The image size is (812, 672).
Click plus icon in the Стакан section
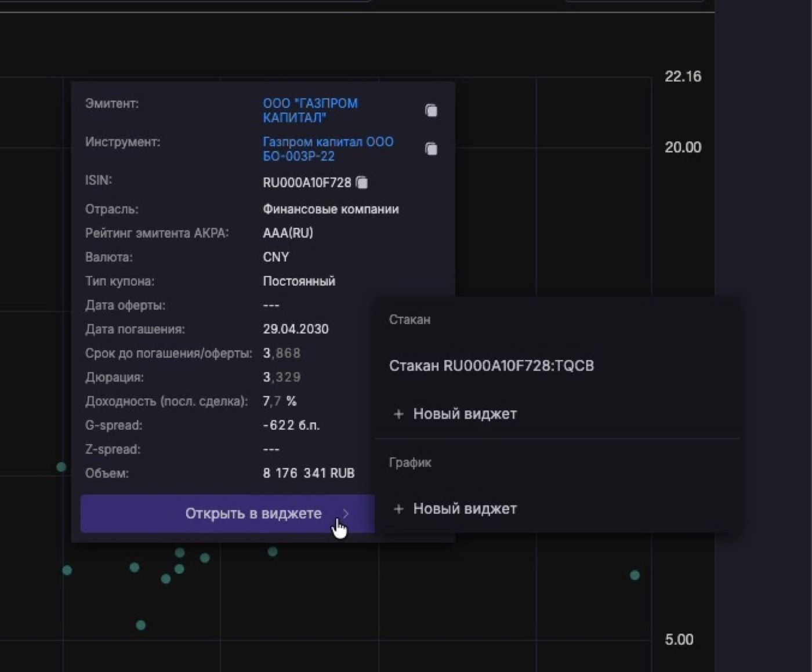pos(398,414)
